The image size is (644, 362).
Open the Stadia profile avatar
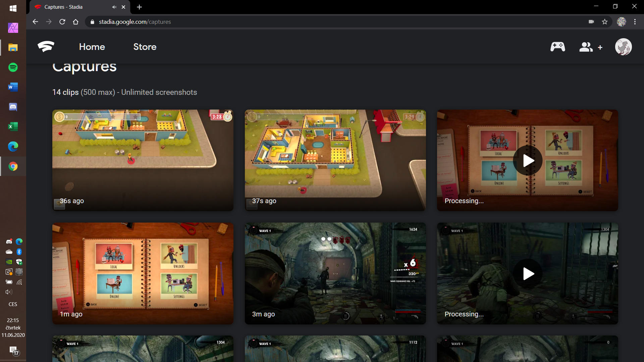(623, 47)
